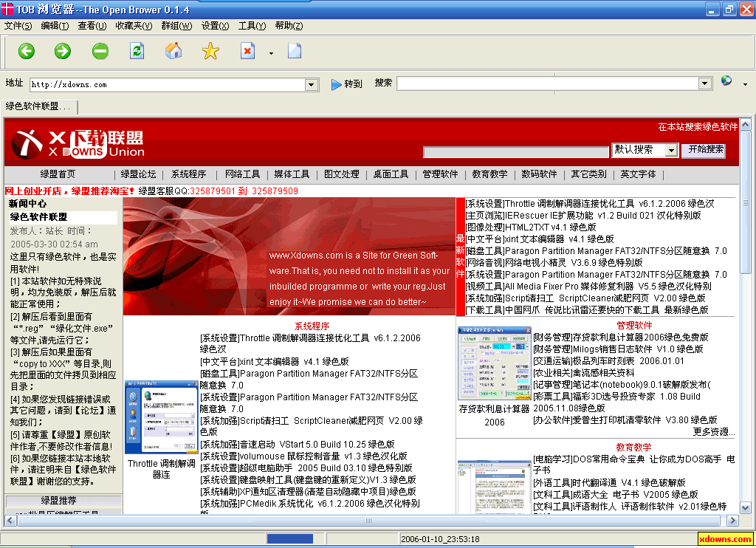Open the 数码软件 nav link
This screenshot has width=756, height=548.
tap(539, 174)
